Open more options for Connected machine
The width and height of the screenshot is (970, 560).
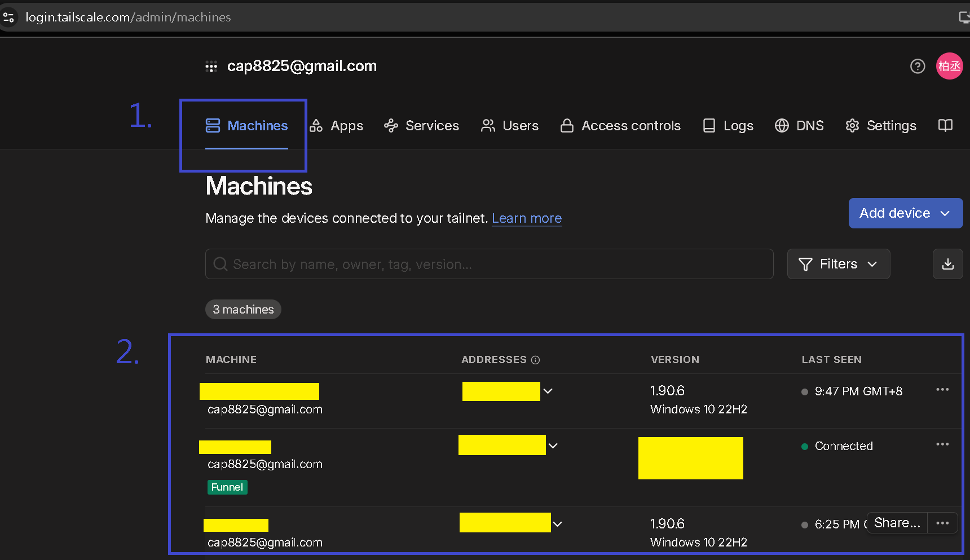tap(942, 444)
